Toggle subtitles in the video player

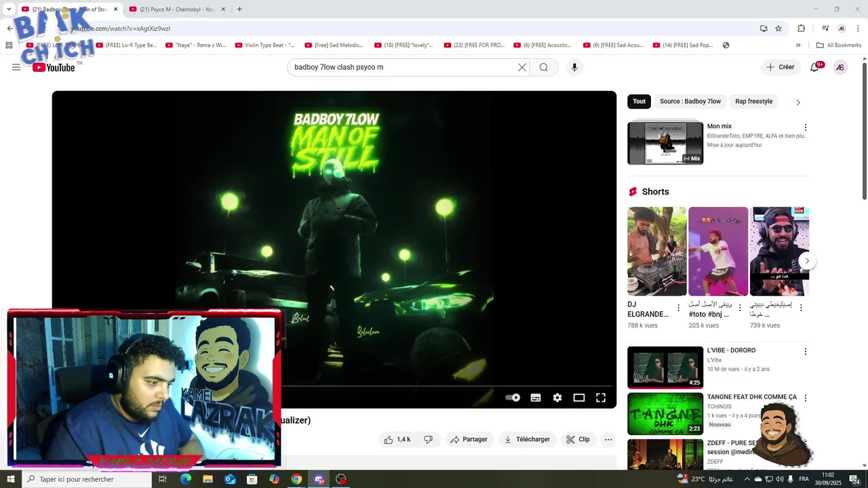(536, 398)
